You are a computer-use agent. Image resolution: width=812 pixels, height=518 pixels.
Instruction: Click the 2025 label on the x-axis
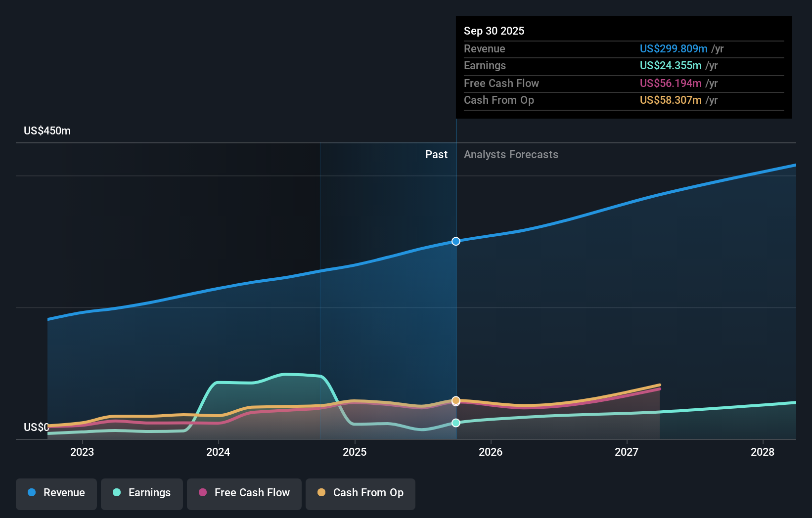pyautogui.click(x=355, y=452)
